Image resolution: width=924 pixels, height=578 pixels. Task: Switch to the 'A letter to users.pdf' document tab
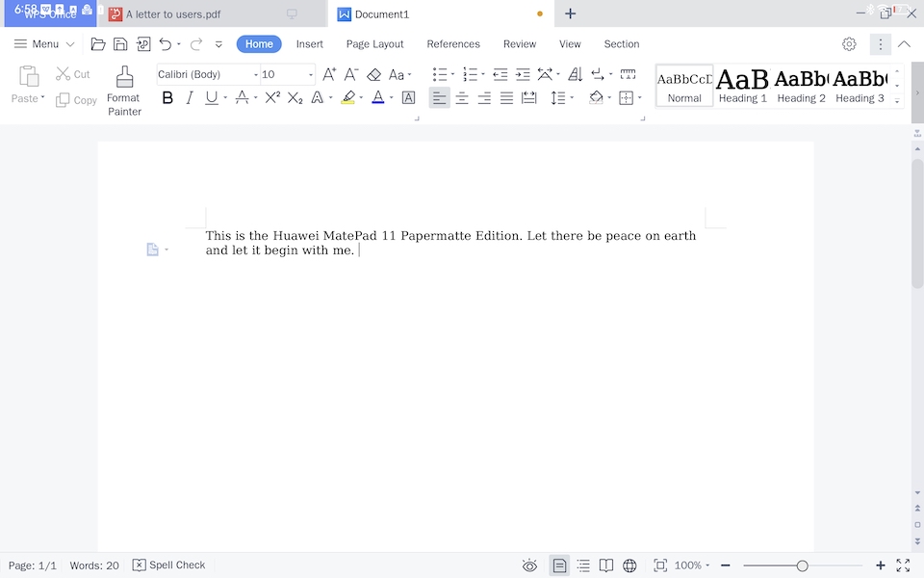pyautogui.click(x=173, y=14)
